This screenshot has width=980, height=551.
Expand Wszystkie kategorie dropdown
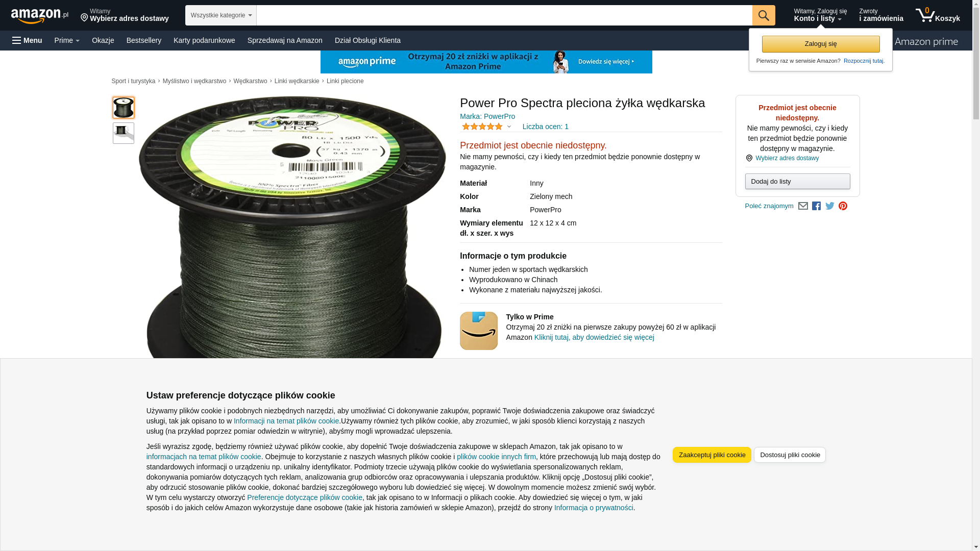click(x=221, y=15)
